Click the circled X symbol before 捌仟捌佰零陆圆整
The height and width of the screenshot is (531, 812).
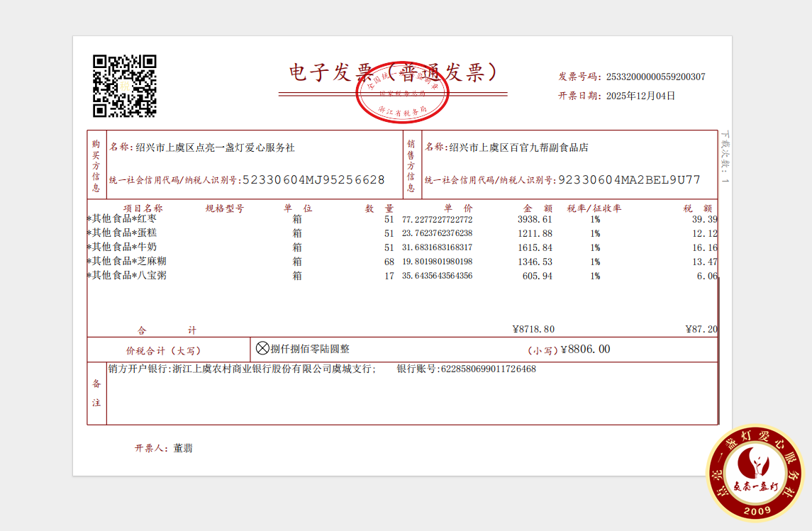pyautogui.click(x=262, y=348)
